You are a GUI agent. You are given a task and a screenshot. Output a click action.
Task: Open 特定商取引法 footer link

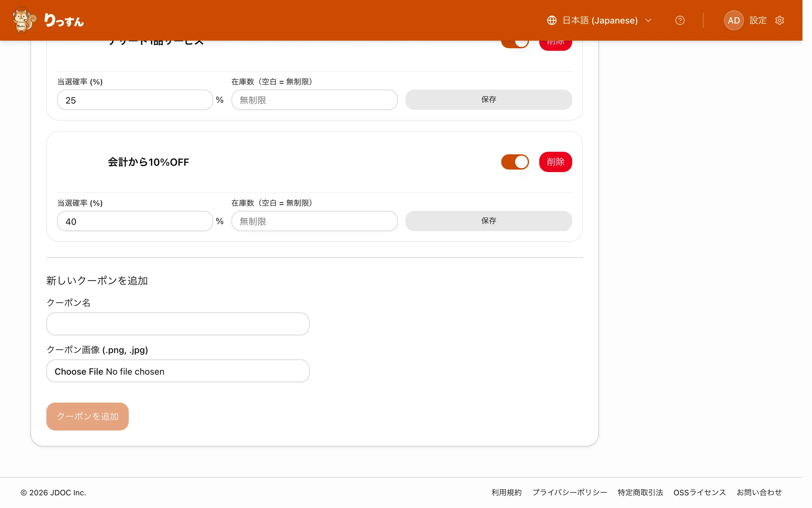click(640, 492)
